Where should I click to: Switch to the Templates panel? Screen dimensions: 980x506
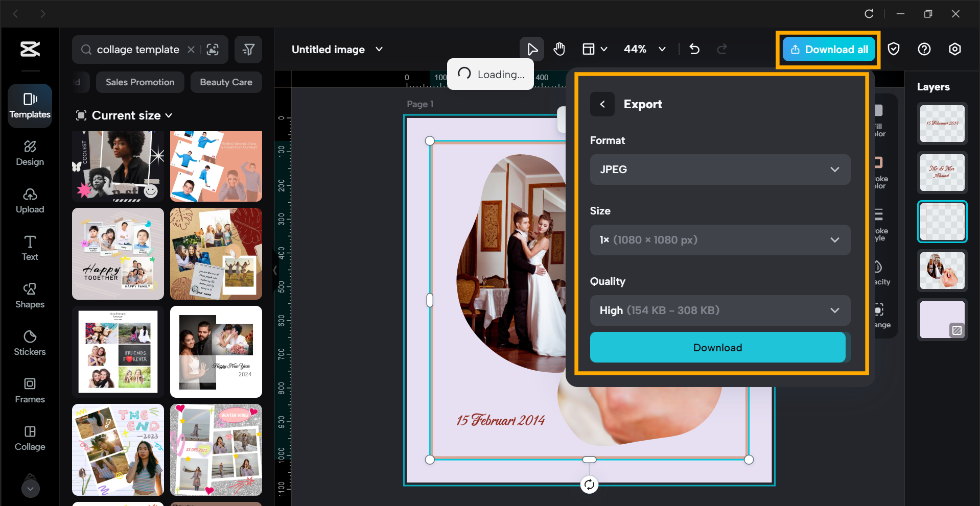click(x=30, y=106)
